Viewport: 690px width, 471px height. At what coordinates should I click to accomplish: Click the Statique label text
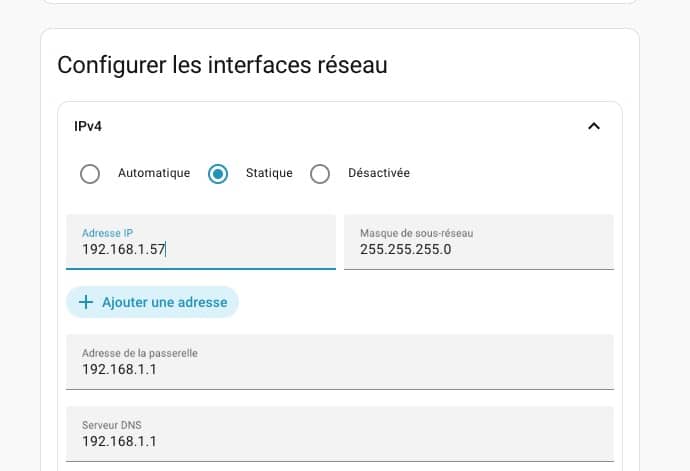point(269,173)
